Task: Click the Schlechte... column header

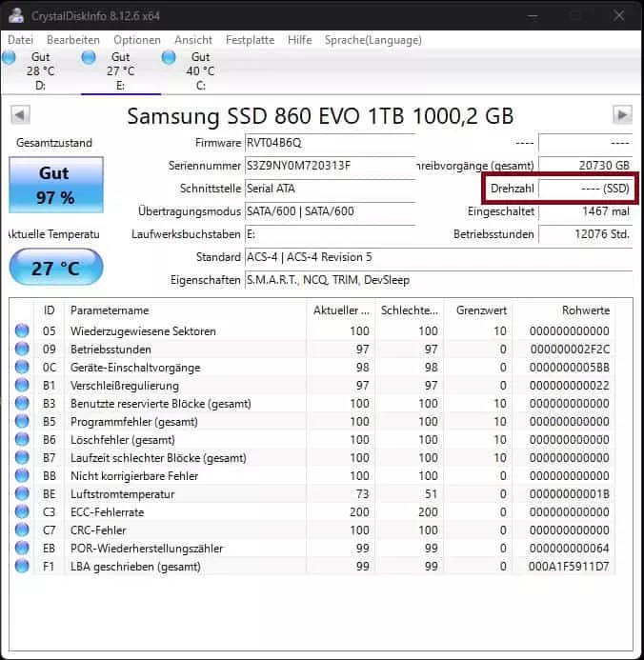Action: [x=410, y=310]
